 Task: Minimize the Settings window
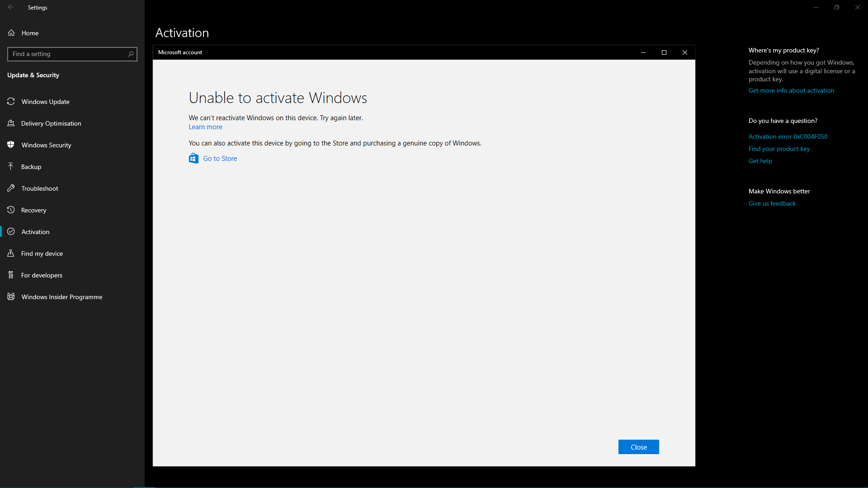pos(816,7)
